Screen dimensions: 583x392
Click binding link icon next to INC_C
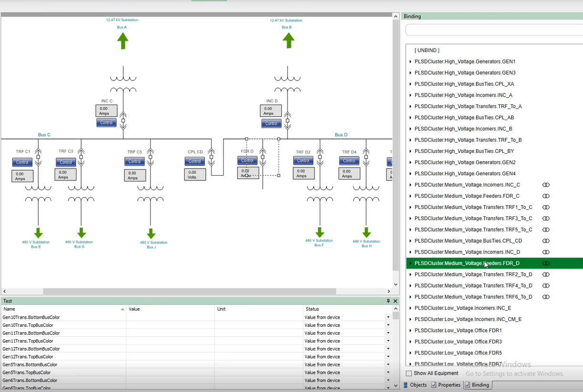[546, 185]
